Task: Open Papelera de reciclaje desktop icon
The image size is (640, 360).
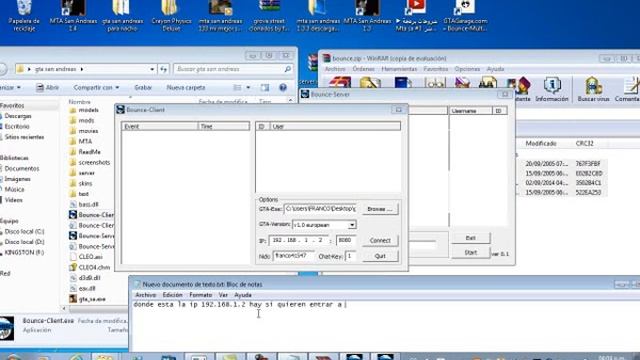Action: pos(24,16)
